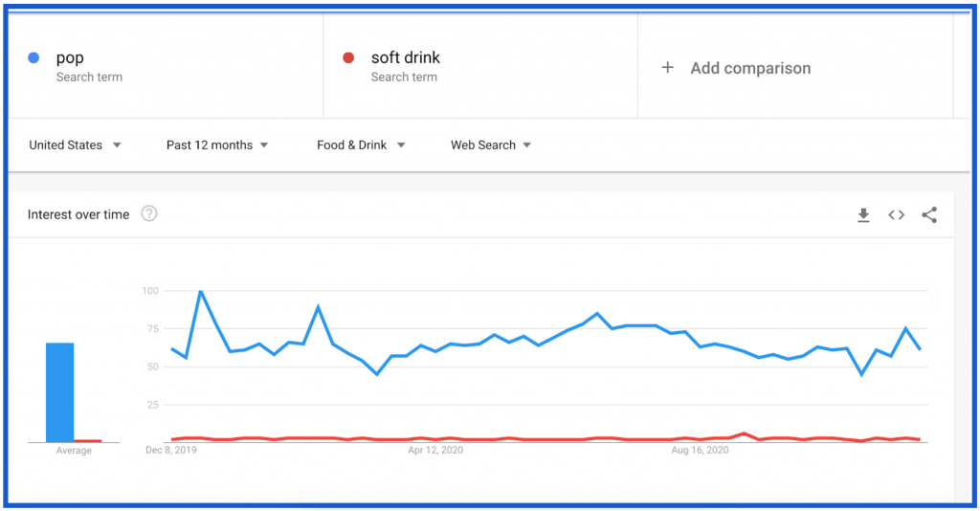Share the Interest over time chart

point(929,215)
